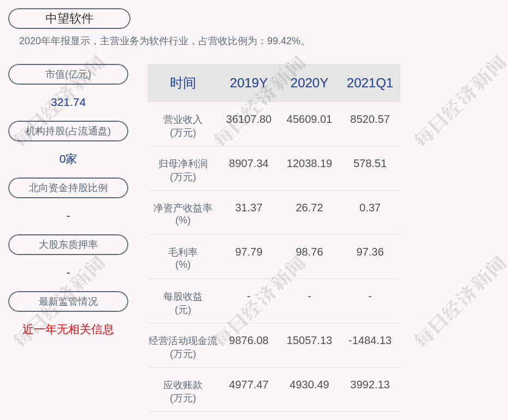Click the 营业收入(万元) row label
508x420 pixels.
tap(183, 126)
